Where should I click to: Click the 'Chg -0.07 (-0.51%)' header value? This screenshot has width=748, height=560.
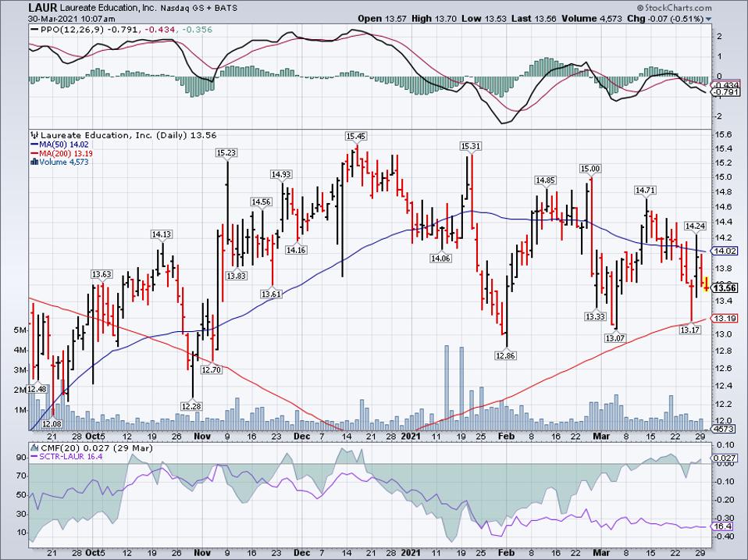[x=665, y=19]
